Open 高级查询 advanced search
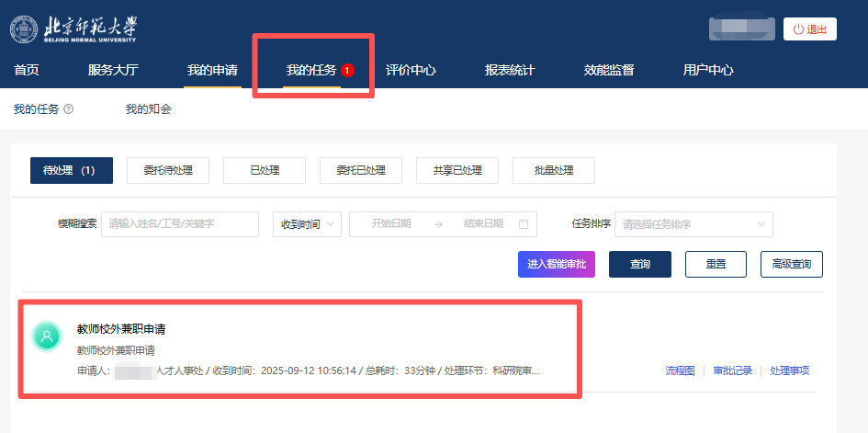868x433 pixels. (x=791, y=264)
